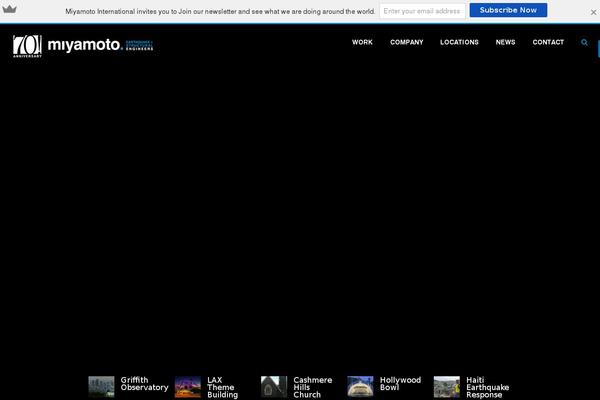Image resolution: width=600 pixels, height=400 pixels.
Task: Open the Company menu
Action: click(x=406, y=42)
